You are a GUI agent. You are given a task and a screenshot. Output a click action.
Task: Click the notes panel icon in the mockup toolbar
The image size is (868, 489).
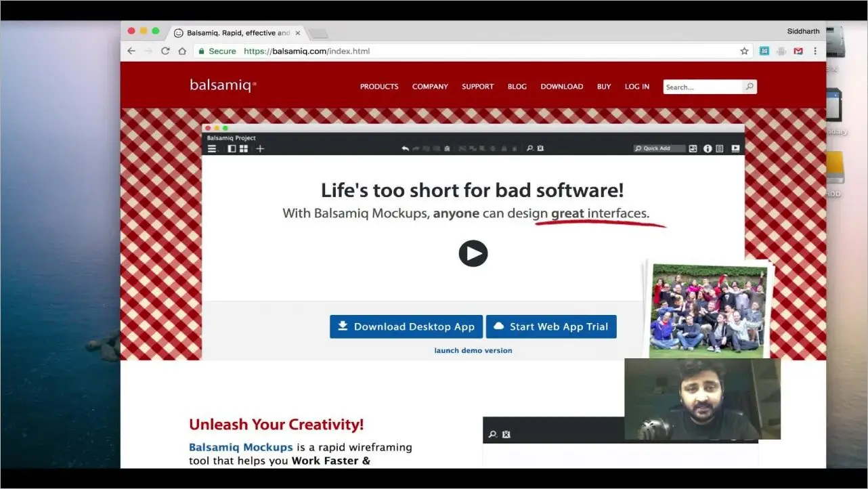click(720, 148)
